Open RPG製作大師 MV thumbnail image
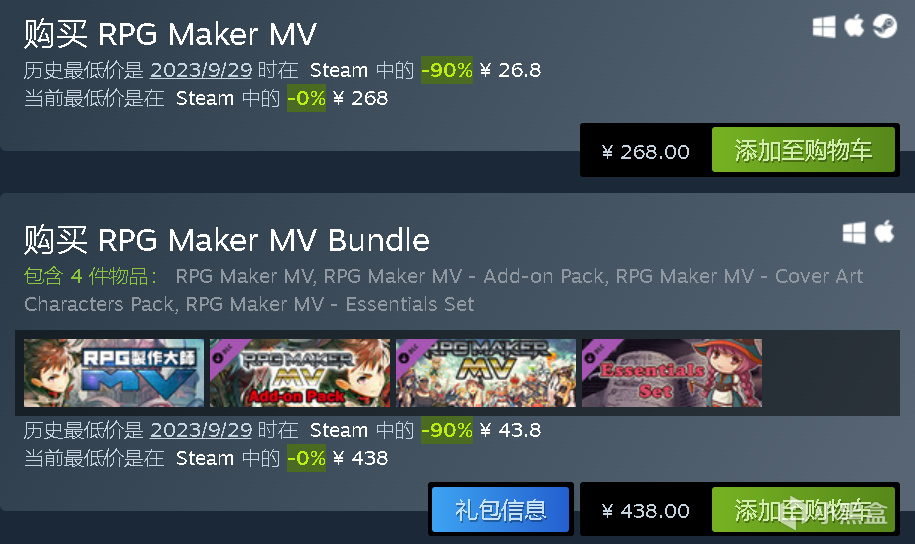The width and height of the screenshot is (915, 544). coord(114,373)
